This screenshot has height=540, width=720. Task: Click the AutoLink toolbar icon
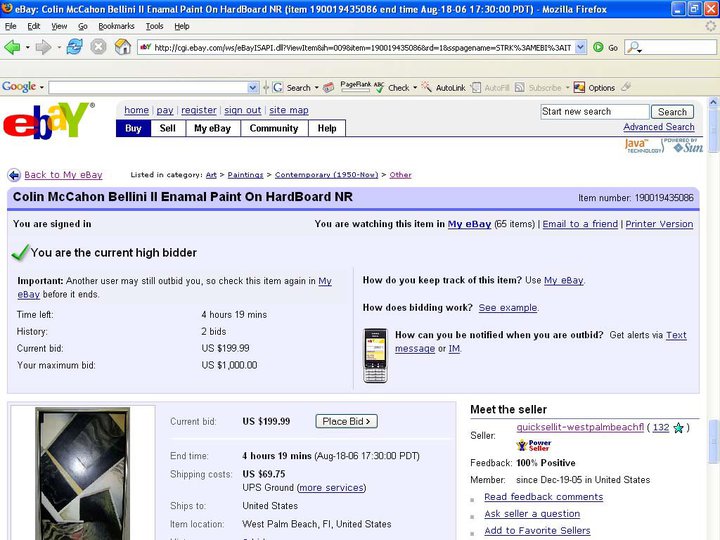click(427, 87)
